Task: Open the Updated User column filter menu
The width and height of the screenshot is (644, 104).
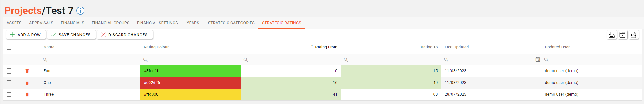Action: [x=573, y=47]
